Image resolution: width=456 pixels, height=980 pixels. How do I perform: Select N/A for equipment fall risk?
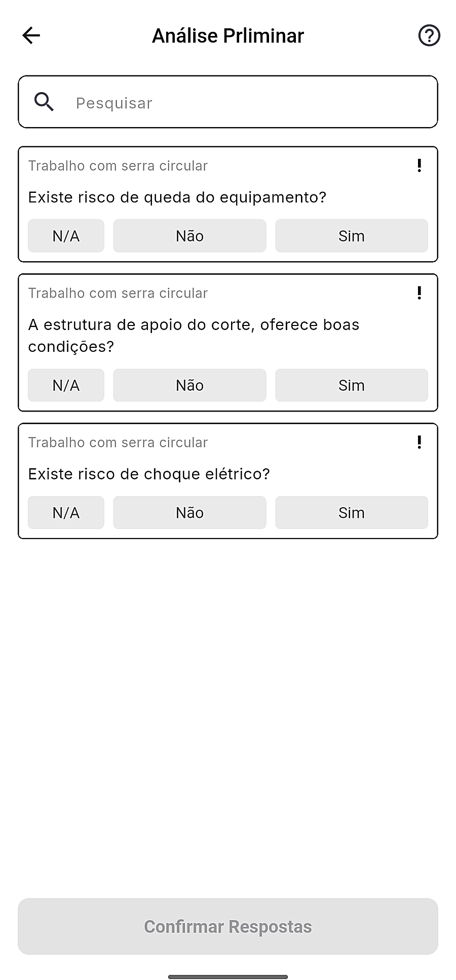tap(66, 236)
